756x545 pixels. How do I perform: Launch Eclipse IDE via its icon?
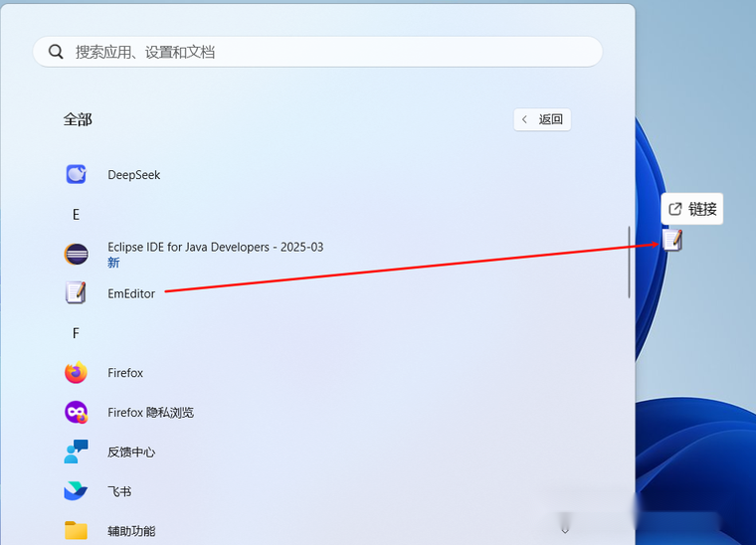pos(77,254)
